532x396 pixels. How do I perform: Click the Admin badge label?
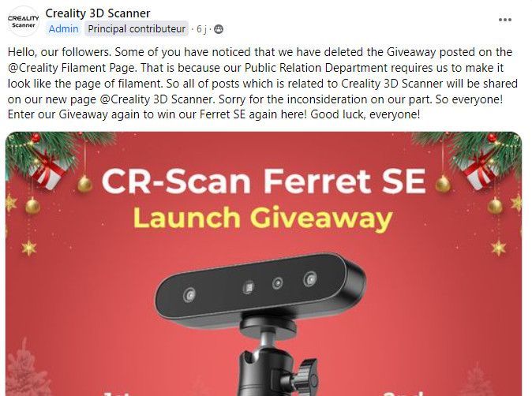point(63,29)
